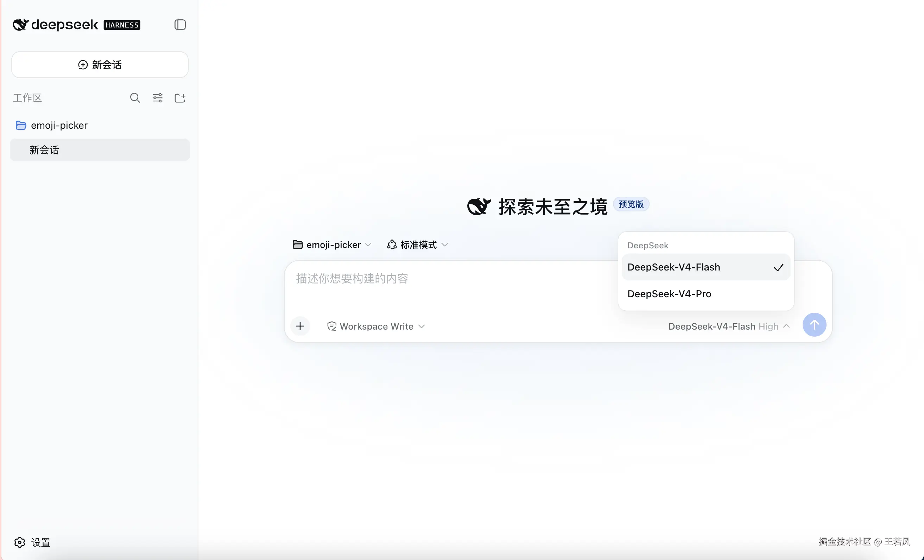Select the 新会话 conversation in sidebar
The height and width of the screenshot is (560, 924).
(100, 150)
